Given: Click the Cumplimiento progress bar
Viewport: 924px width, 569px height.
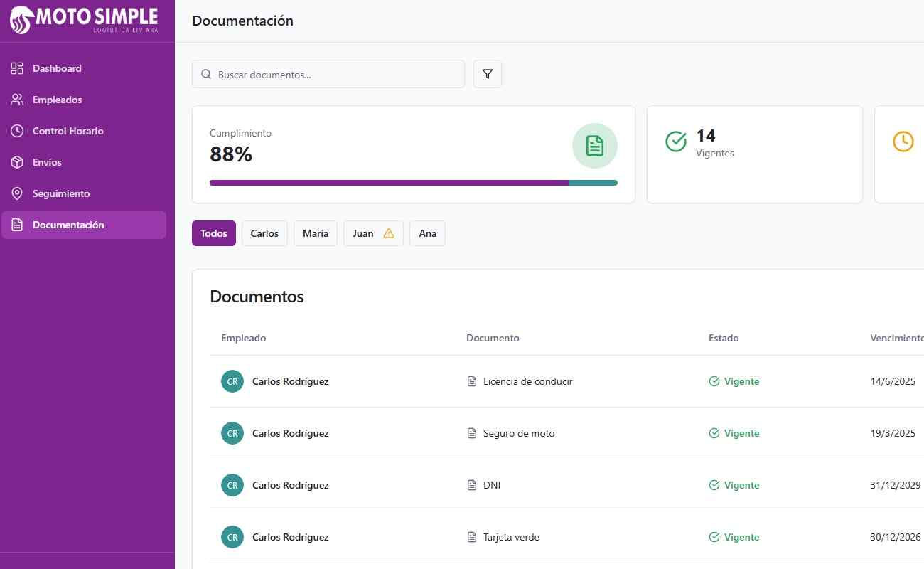Looking at the screenshot, I should click(x=414, y=183).
